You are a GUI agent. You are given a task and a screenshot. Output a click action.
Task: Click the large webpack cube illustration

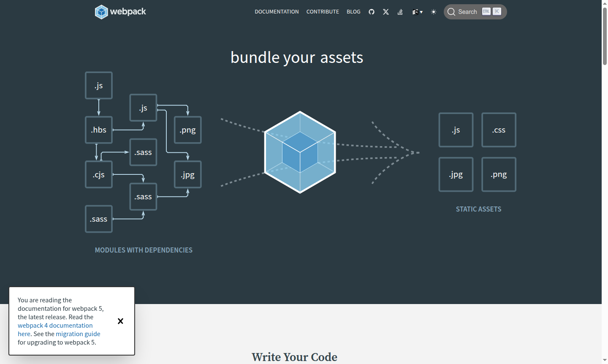300,152
